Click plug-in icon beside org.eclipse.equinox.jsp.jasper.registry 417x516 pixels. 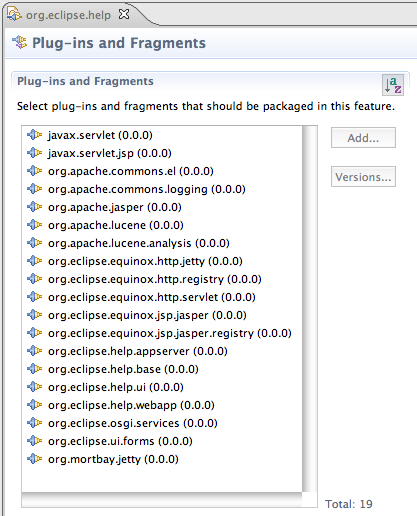[x=35, y=333]
